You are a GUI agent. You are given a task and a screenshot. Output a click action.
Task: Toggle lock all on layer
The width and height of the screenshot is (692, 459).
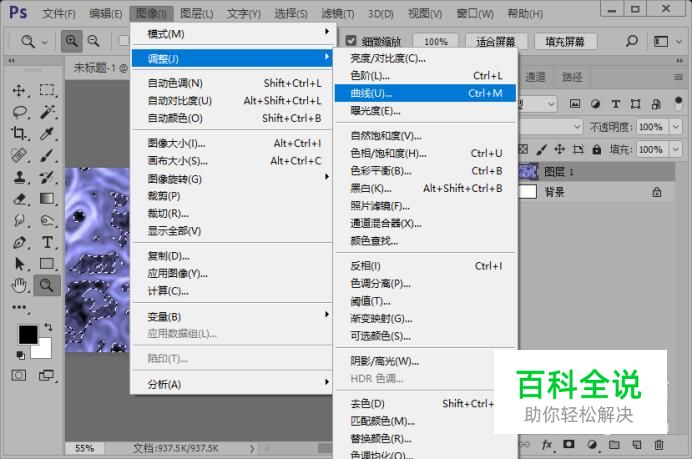[597, 150]
